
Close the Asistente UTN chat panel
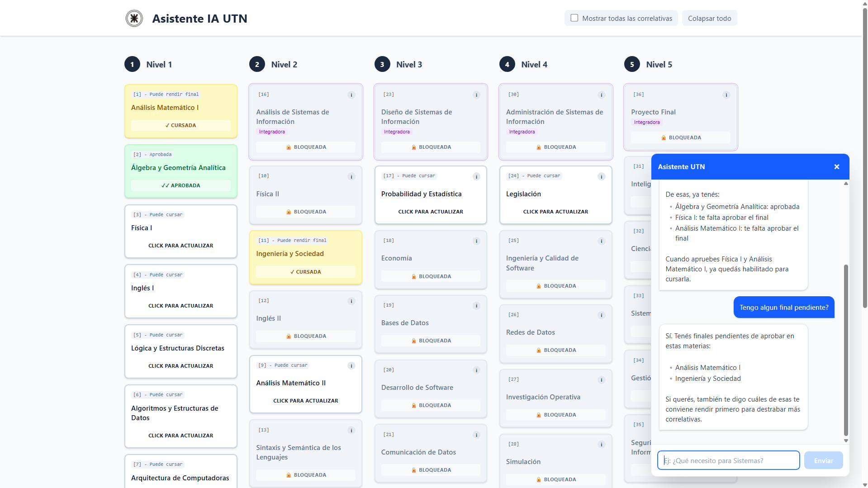point(837,167)
